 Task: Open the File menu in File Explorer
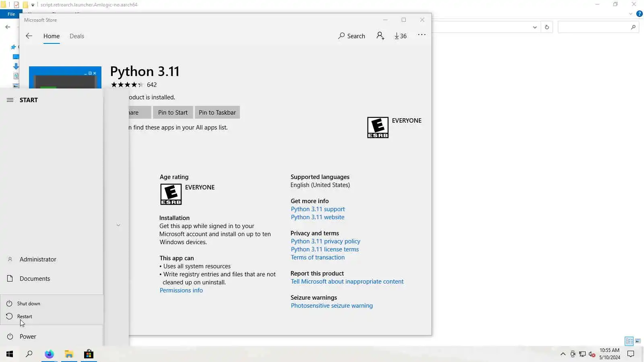click(11, 14)
